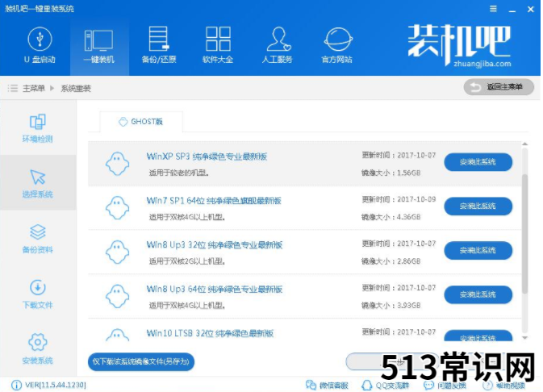The image size is (543, 392).
Task: Open 微信客服 WeChat support
Action: 327,385
